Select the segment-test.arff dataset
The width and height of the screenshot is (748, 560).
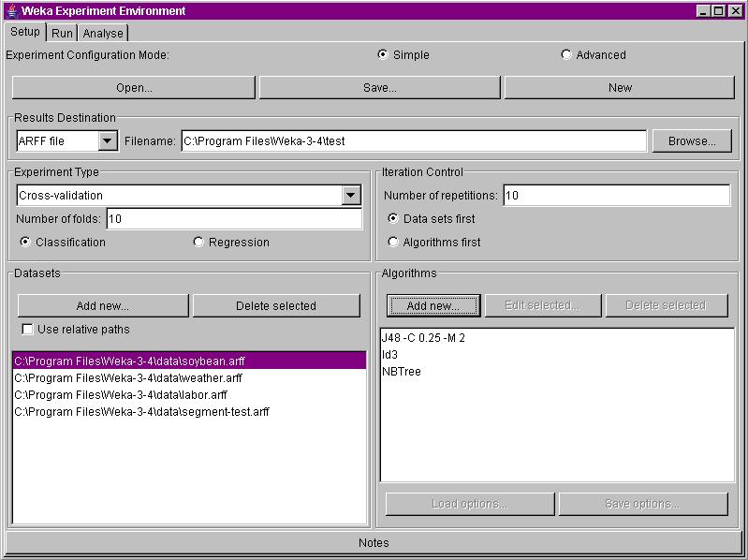click(189, 412)
